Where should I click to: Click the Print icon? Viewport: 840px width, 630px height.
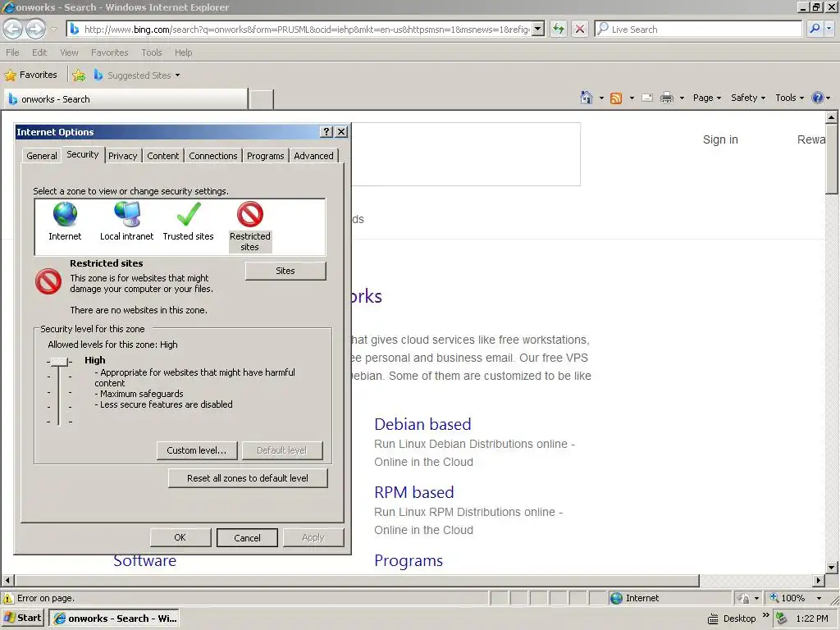tap(667, 98)
